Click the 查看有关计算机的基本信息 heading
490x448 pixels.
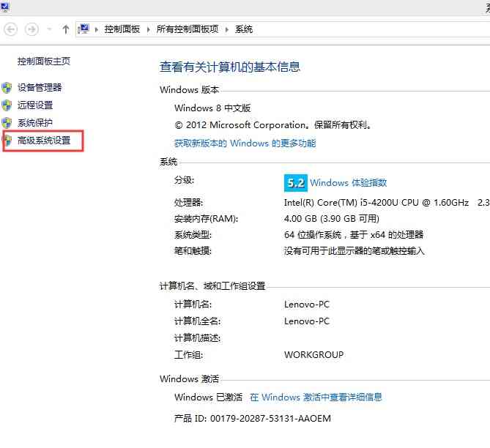[230, 67]
